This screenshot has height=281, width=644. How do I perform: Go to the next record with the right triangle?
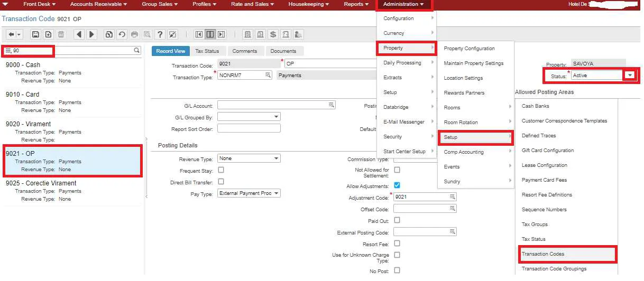(91, 34)
